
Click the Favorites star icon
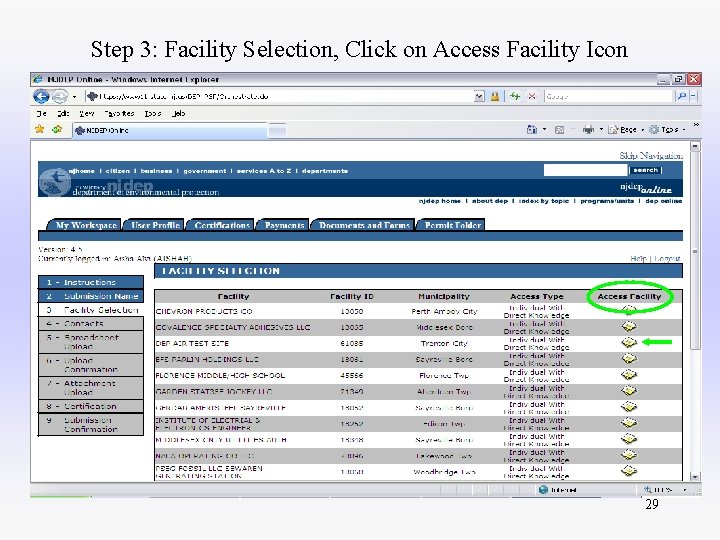[40, 129]
